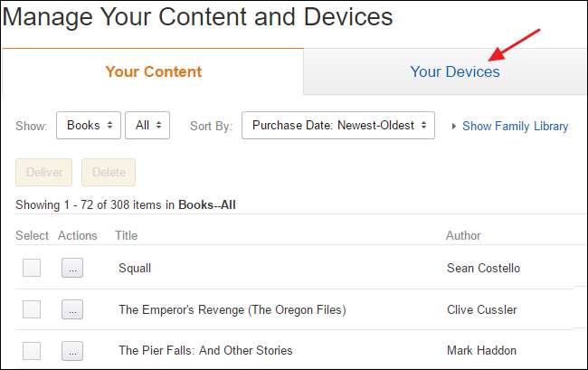Click The Pier Falls: And Other Stories
The width and height of the screenshot is (588, 370).
click(x=205, y=350)
